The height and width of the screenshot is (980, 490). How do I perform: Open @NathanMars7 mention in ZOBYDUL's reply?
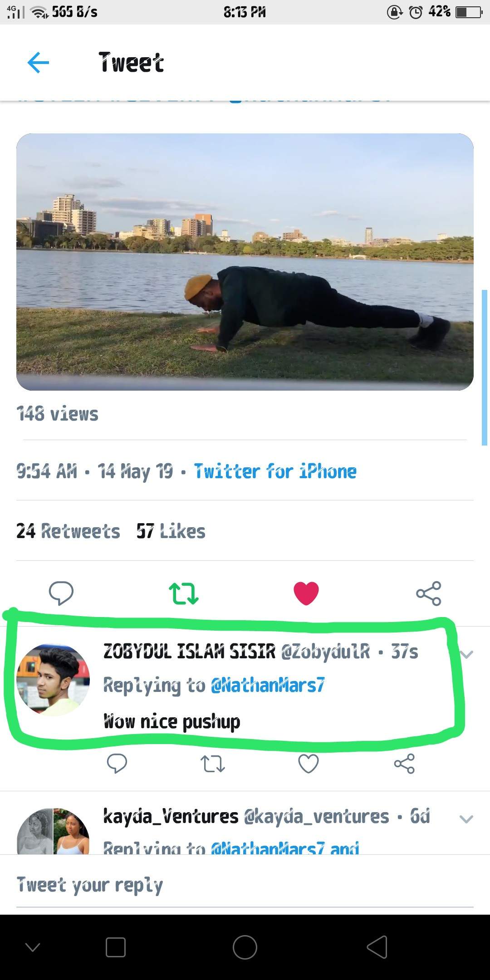[x=268, y=685]
